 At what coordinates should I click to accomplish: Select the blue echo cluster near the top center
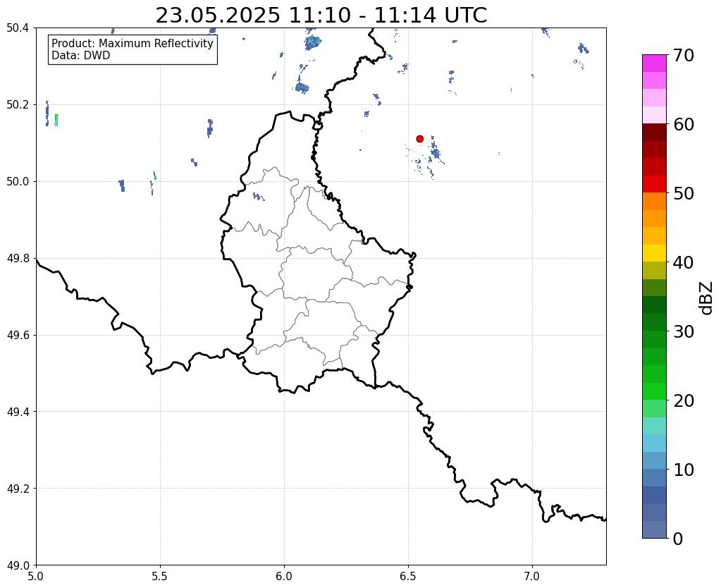[313, 43]
